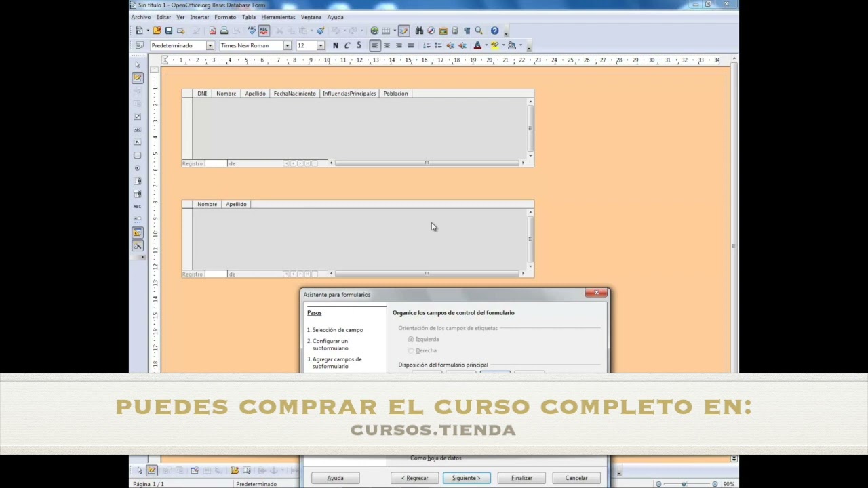Open the Archivo menu
This screenshot has width=868, height=488.
[x=141, y=17]
